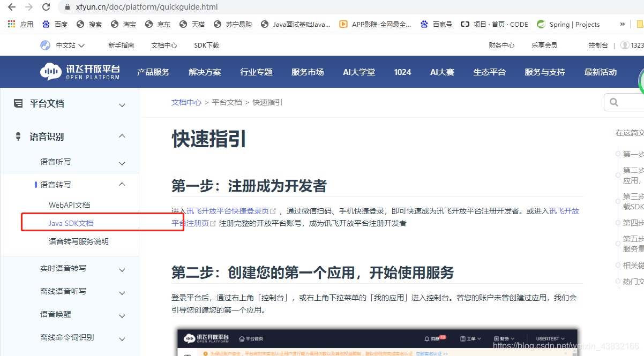The width and height of the screenshot is (644, 356).
Task: Click the console screenshot thumbnail
Action: click(x=378, y=343)
